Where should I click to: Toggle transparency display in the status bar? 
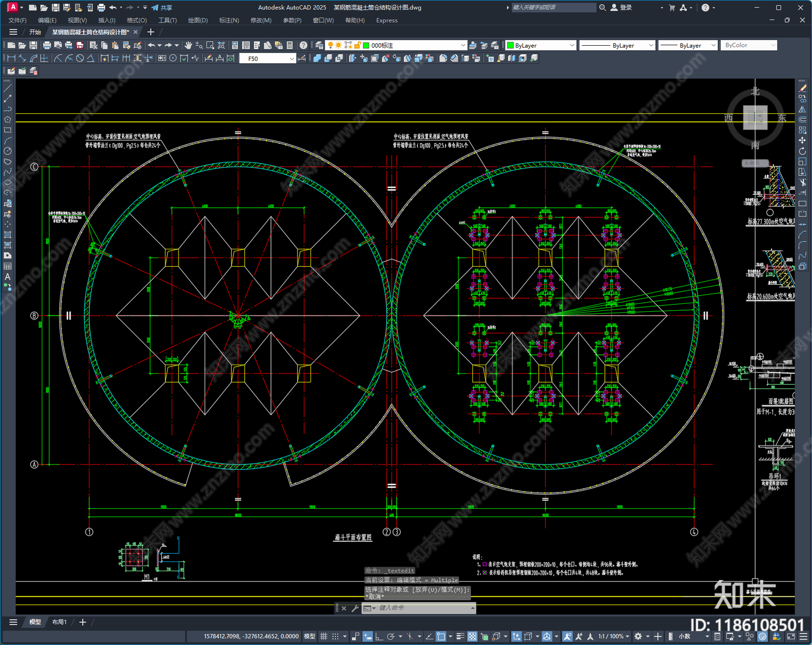[x=472, y=636]
